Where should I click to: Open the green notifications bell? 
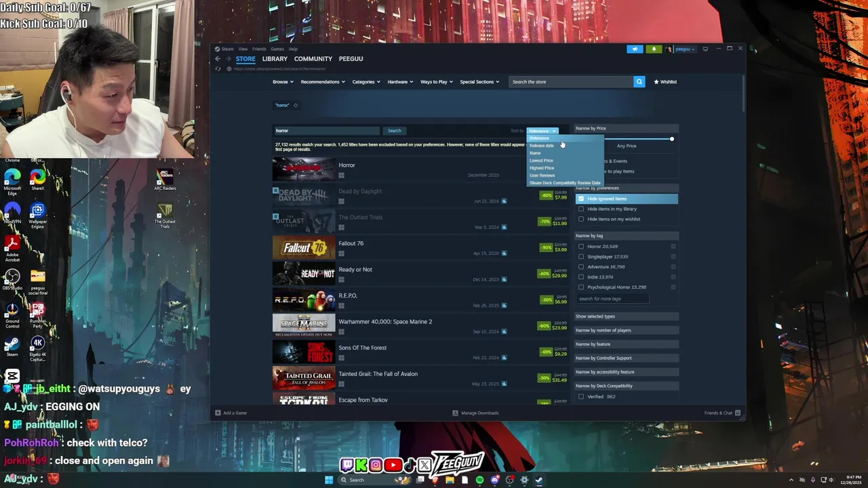654,49
